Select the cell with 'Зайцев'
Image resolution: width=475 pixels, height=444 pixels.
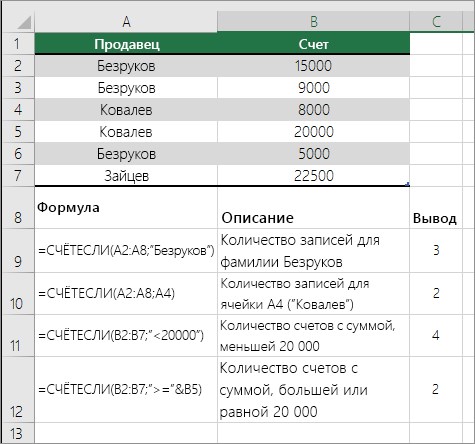pos(126,176)
